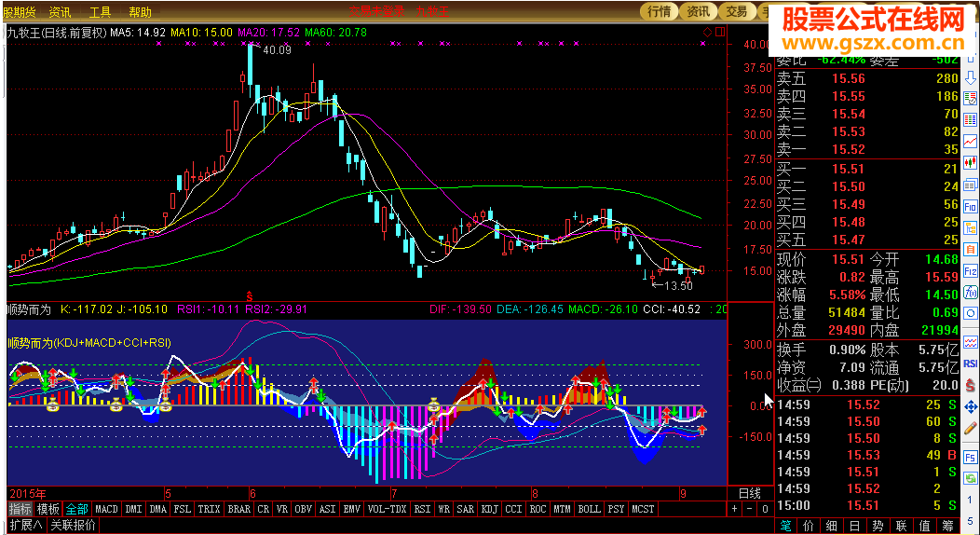
Task: Click the 0 reset button beside minus
Action: pyautogui.click(x=765, y=510)
